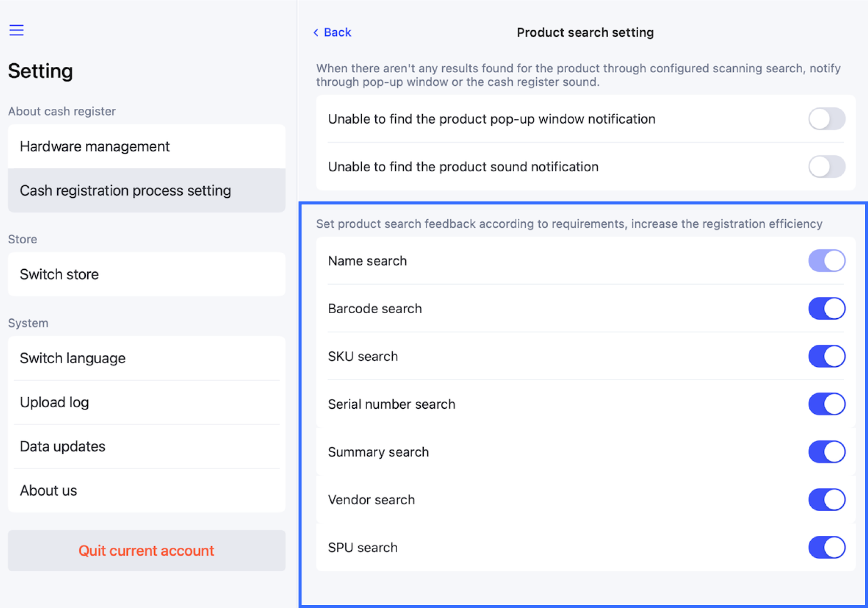Select Upload log item

coord(146,403)
